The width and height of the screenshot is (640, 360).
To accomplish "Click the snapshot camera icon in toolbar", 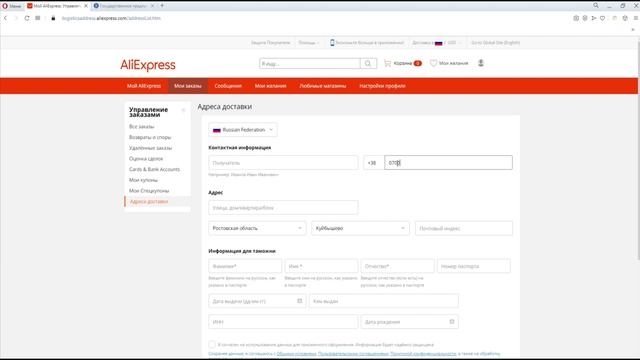I will click(576, 18).
